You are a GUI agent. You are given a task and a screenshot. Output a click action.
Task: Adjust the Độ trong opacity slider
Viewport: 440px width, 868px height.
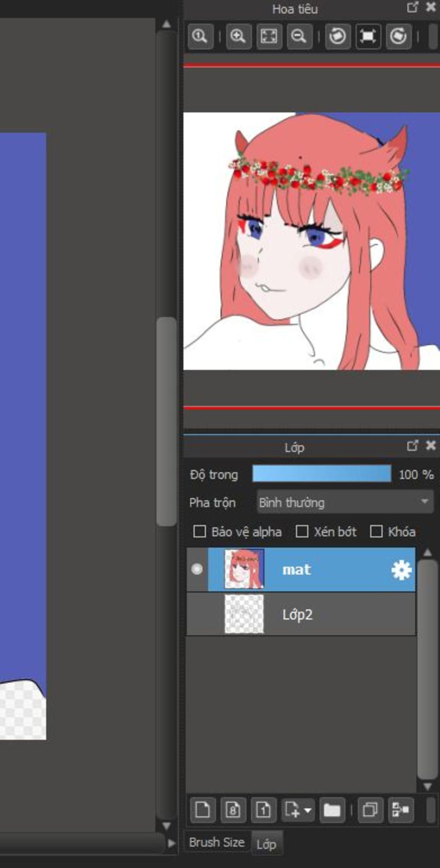pyautogui.click(x=322, y=474)
